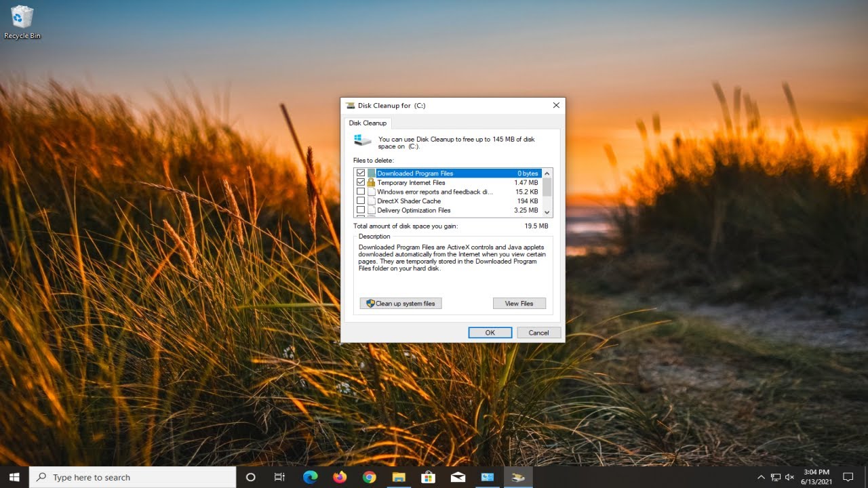Click the Cortana circle icon

pyautogui.click(x=250, y=477)
